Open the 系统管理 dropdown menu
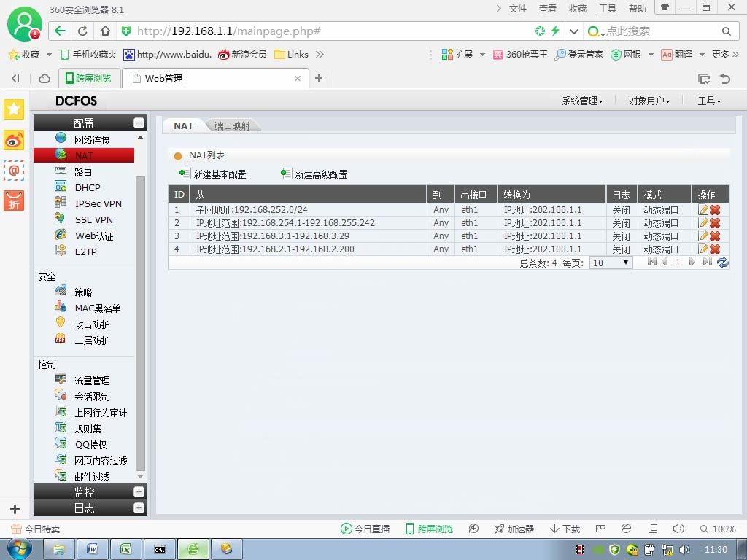The height and width of the screenshot is (560, 747). tap(582, 101)
